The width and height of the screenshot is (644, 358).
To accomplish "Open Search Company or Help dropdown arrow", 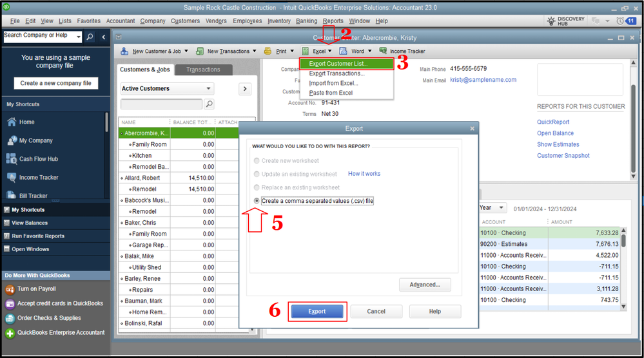I will [79, 37].
